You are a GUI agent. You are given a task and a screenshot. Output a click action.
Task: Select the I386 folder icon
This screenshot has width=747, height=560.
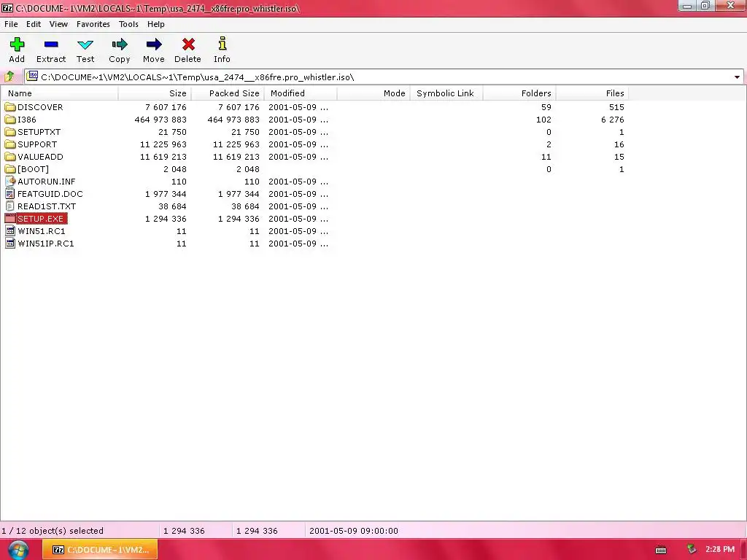pos(10,119)
